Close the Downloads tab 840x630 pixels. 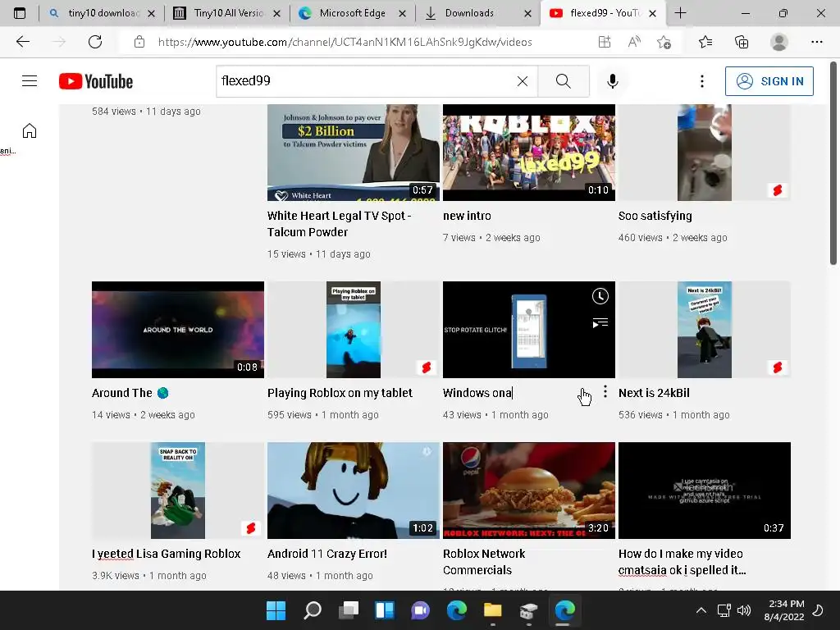pyautogui.click(x=527, y=13)
